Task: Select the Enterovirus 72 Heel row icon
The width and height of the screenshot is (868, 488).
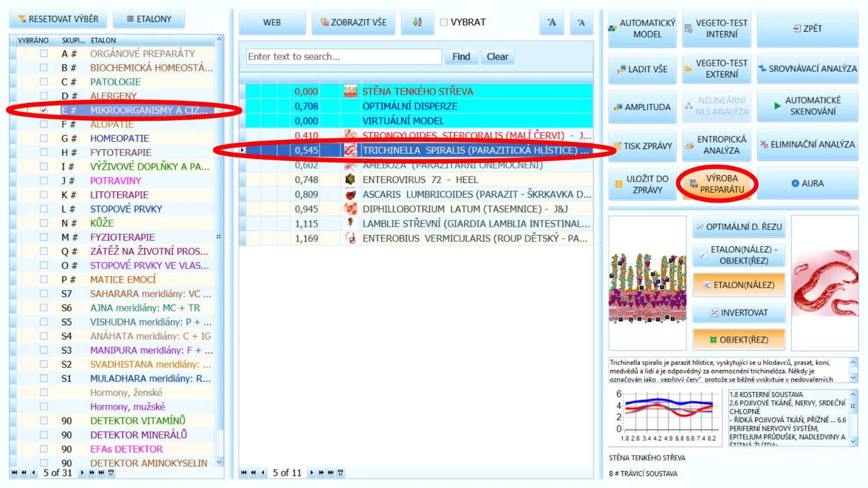Action: click(x=350, y=179)
